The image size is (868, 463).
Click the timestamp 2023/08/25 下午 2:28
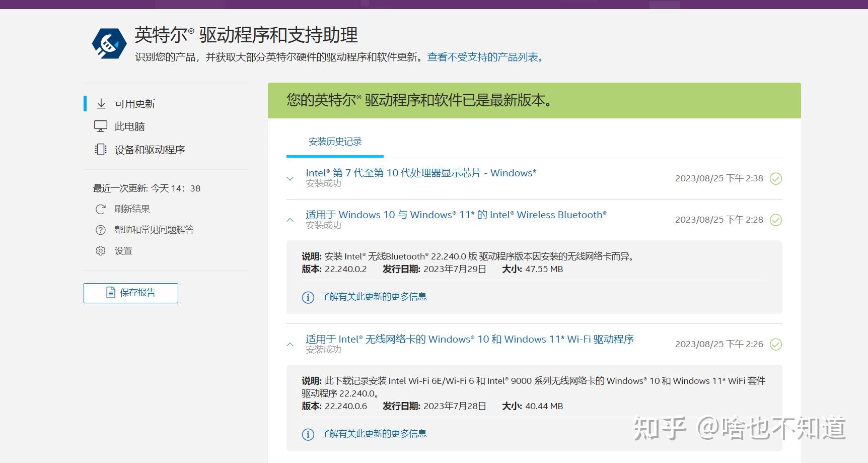pyautogui.click(x=719, y=220)
